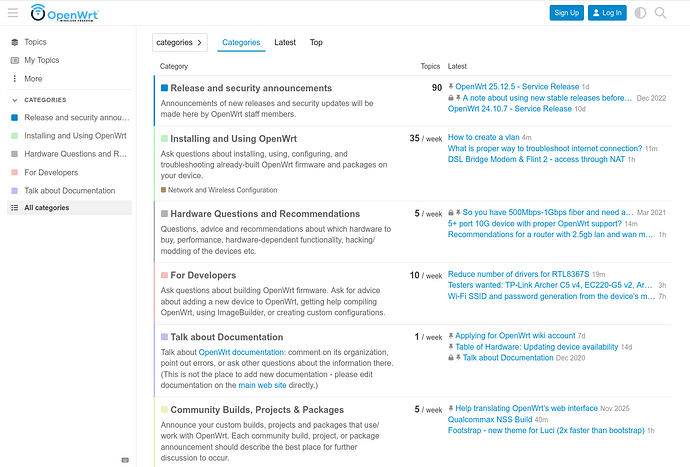Open search with the magnifier icon
The width and height of the screenshot is (690, 467).
660,13
